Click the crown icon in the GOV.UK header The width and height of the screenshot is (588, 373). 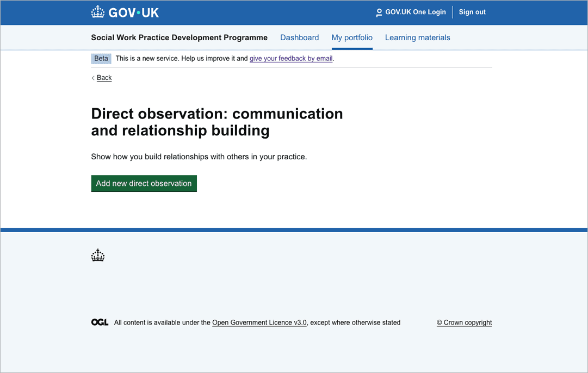pos(98,11)
